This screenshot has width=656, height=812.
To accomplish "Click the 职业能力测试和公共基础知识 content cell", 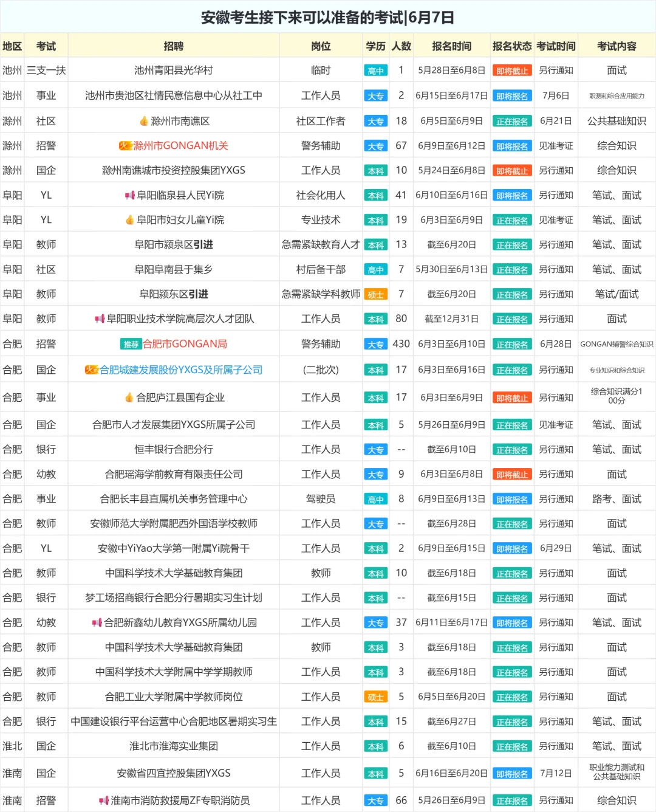I will [x=617, y=772].
